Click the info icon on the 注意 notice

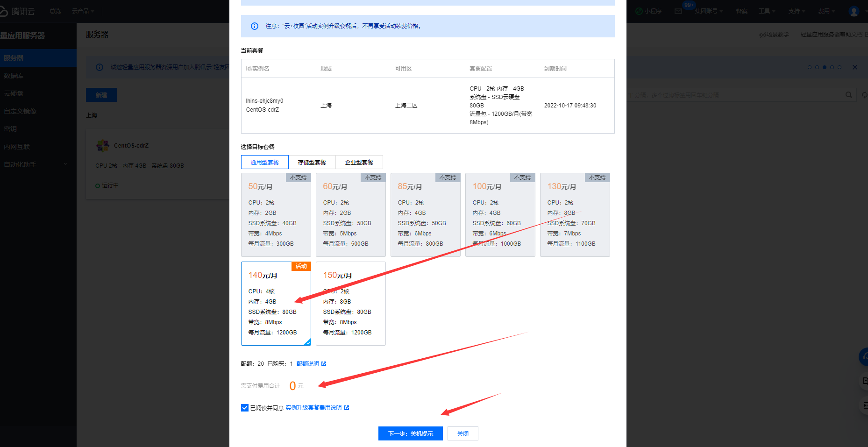(255, 26)
